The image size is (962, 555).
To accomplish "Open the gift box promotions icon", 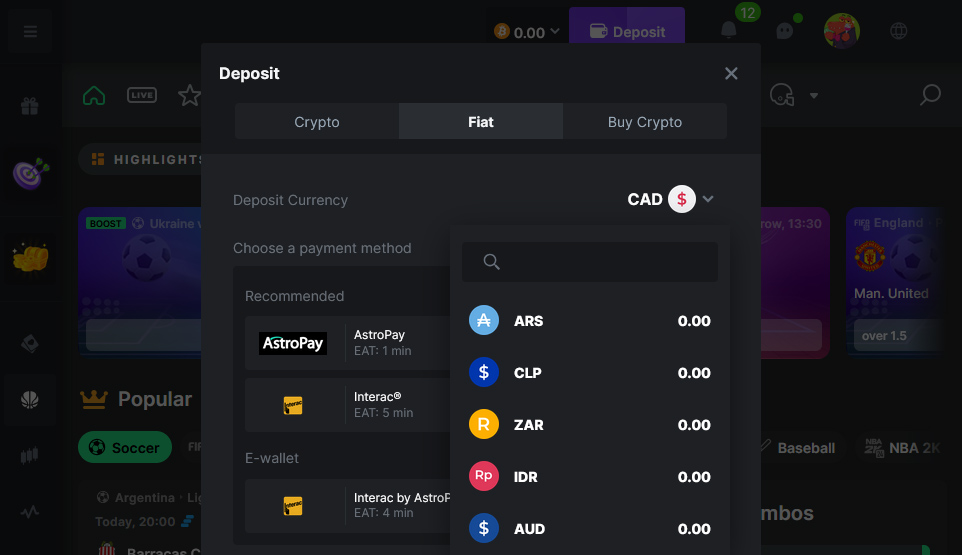I will coord(29,107).
